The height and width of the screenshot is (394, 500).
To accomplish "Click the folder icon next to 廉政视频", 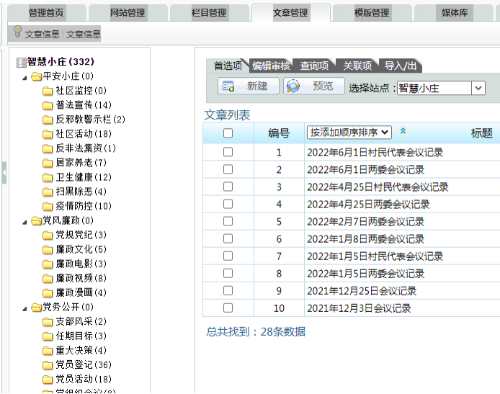I will coord(48,279).
